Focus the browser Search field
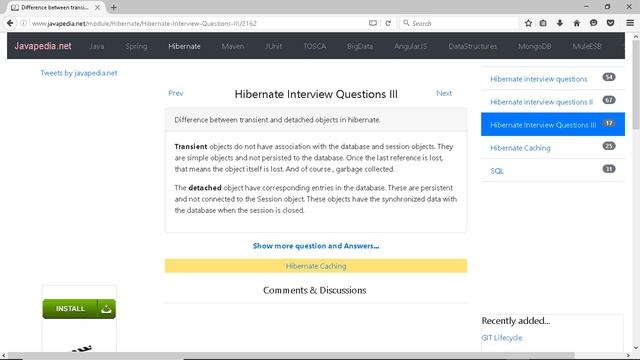 coord(459,23)
